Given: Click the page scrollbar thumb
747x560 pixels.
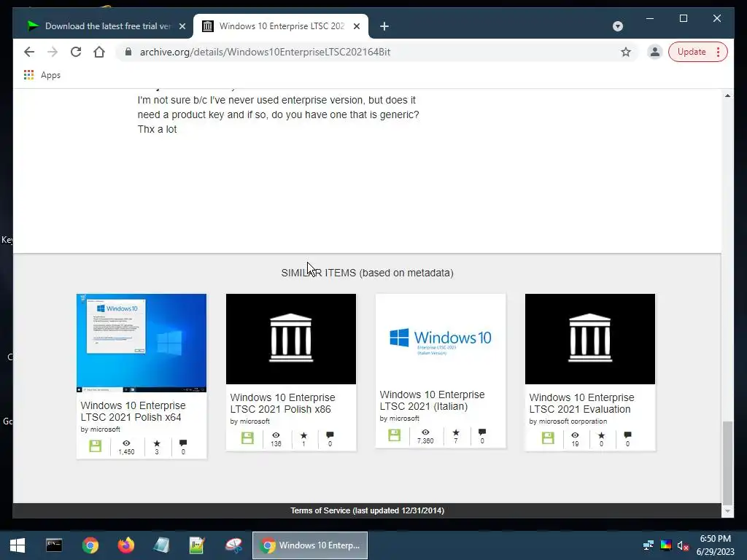Looking at the screenshot, I should tap(727, 462).
